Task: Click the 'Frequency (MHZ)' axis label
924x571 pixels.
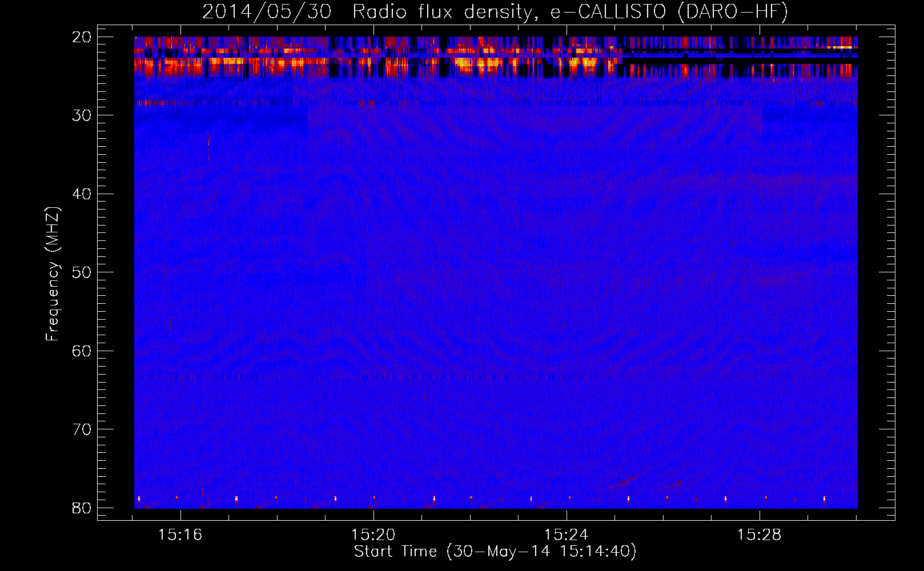Action: [53, 274]
